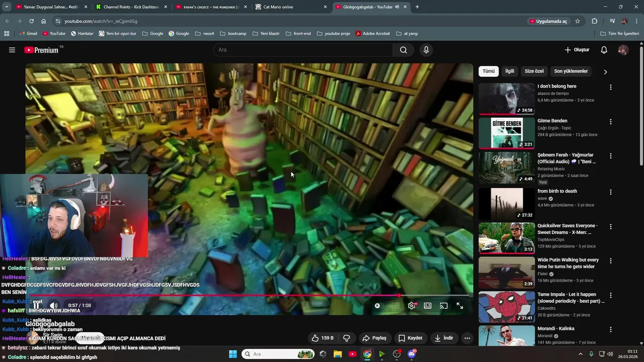Image resolution: width=644 pixels, height=362 pixels.
Task: Reload the page with the refresh icon
Action: (x=31, y=21)
